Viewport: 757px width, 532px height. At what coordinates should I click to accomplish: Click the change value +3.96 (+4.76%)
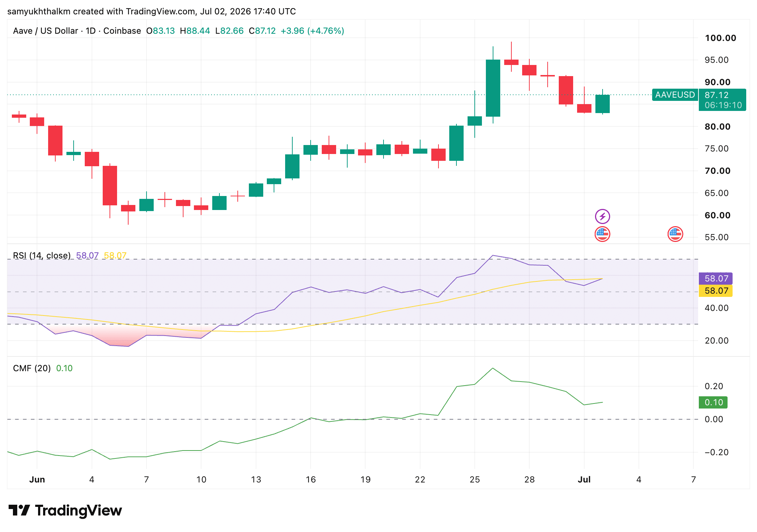(312, 31)
